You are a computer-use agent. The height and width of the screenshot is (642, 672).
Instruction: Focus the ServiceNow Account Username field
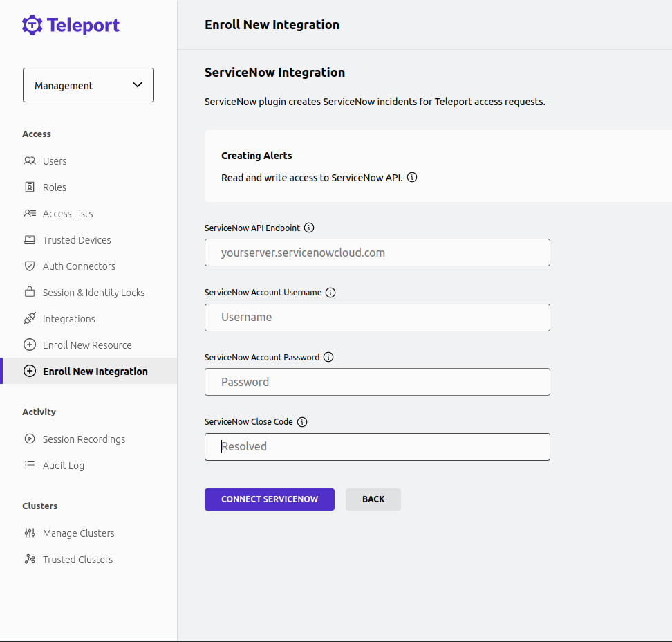377,317
